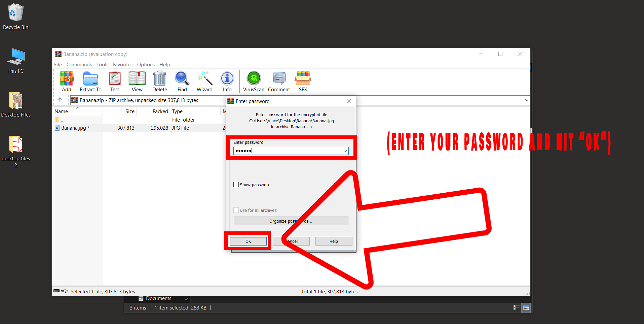Select the Delete files icon
Screen dimensions: 644x324
click(x=159, y=81)
